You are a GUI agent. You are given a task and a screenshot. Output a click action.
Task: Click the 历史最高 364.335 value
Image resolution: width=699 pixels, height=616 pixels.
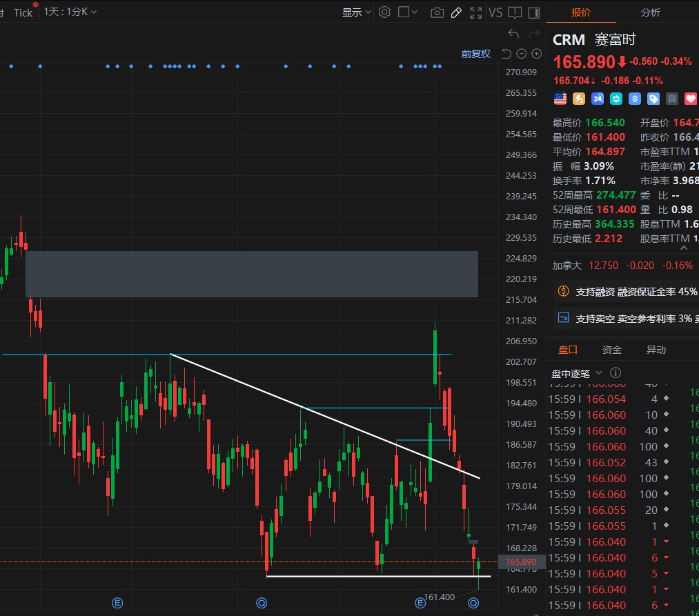[x=614, y=223]
